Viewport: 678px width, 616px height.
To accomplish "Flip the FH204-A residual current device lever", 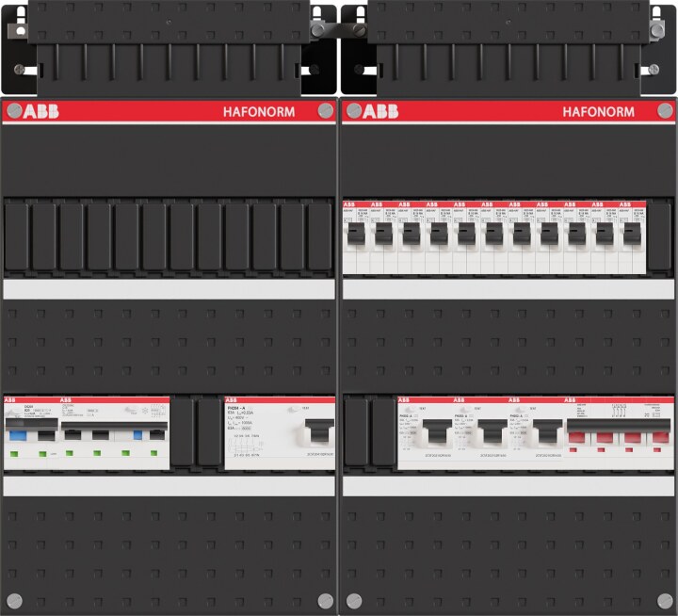I will tap(319, 430).
